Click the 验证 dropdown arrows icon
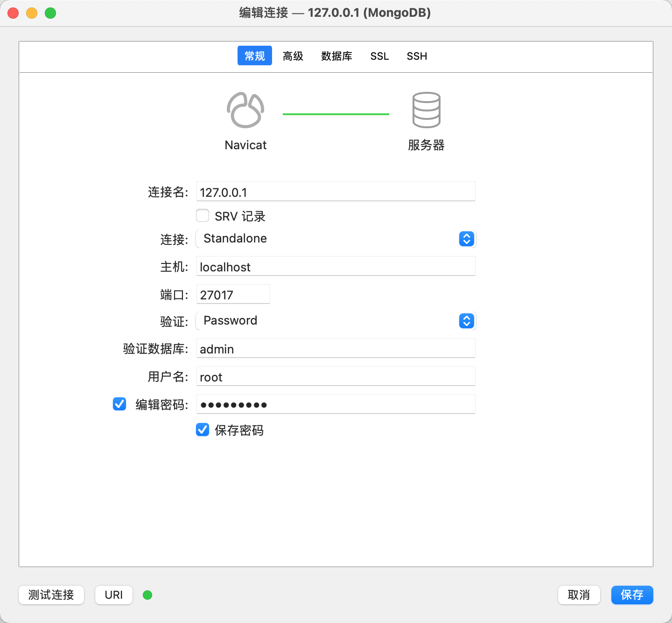672x623 pixels. [466, 321]
